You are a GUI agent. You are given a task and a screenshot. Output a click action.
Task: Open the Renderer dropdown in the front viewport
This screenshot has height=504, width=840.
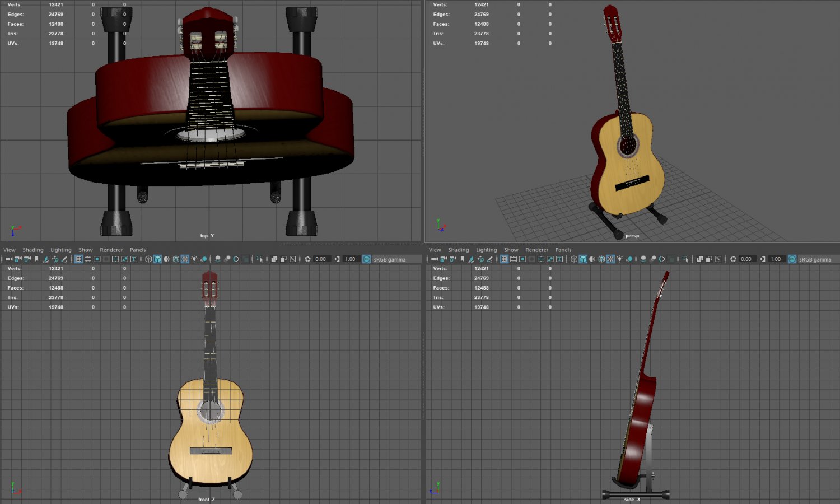click(x=111, y=250)
